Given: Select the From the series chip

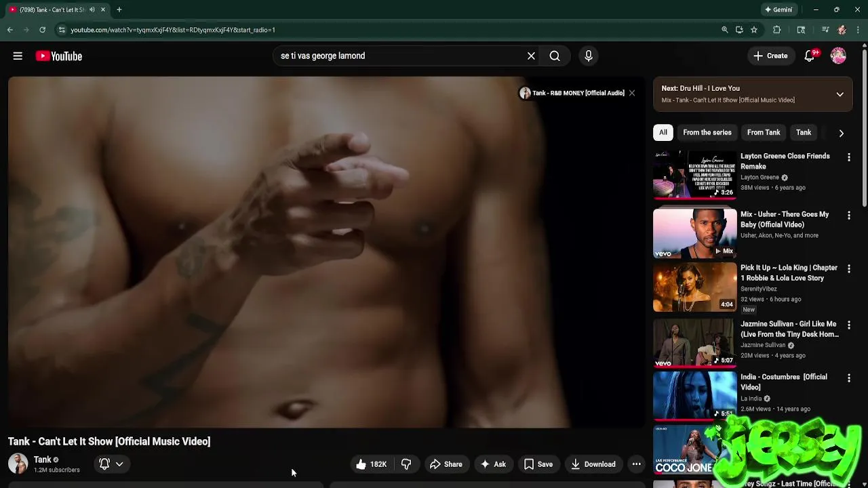Looking at the screenshot, I should [x=707, y=133].
